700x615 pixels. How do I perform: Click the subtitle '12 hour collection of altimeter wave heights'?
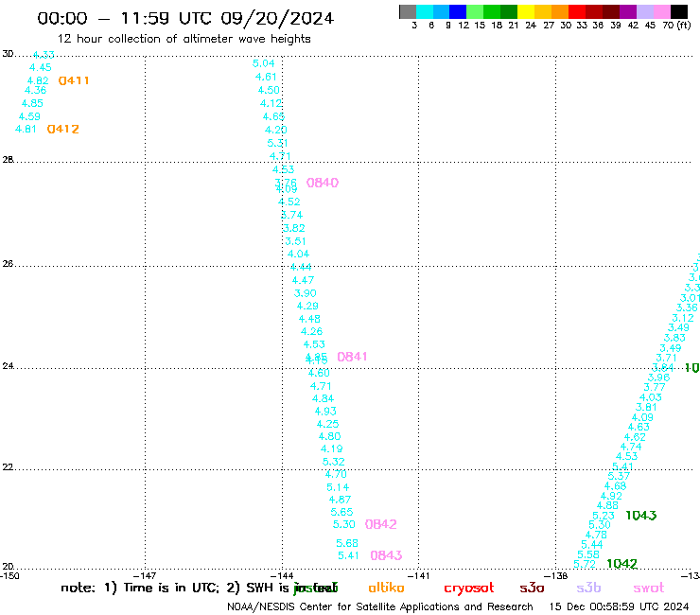pos(184,39)
